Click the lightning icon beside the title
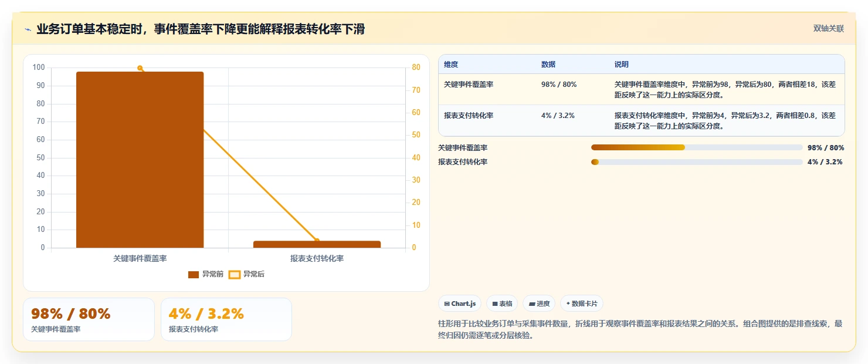Viewport: 868px width, 364px height. pyautogui.click(x=28, y=29)
